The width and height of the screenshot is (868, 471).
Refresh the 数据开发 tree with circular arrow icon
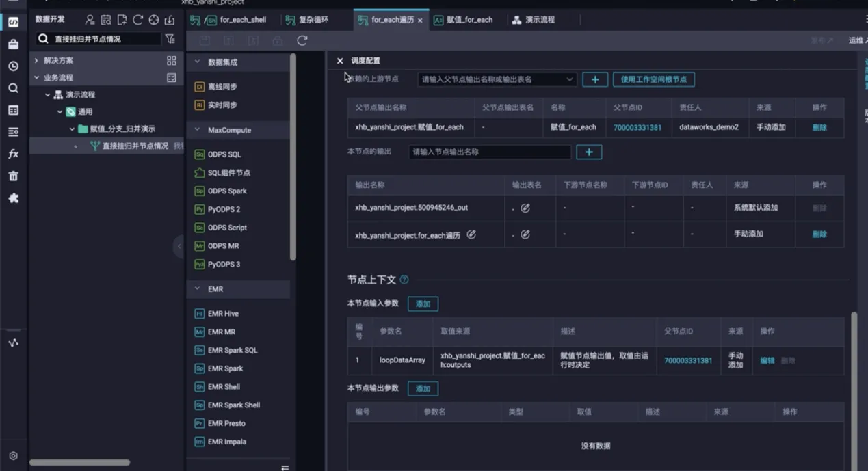click(x=137, y=20)
